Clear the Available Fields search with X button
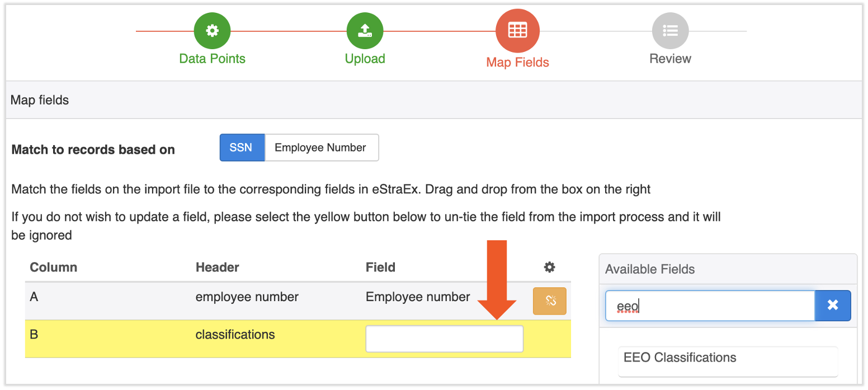 tap(832, 305)
